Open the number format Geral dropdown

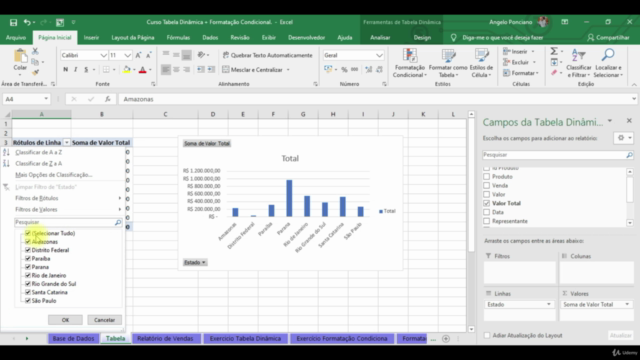pos(379,55)
